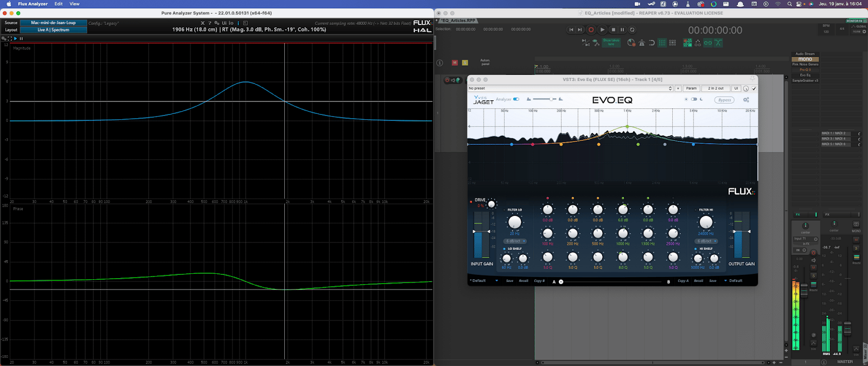Viewport: 868px width, 366px height.
Task: Expand the Filter Hi 6 dB/oct slope dropdown
Action: pyautogui.click(x=707, y=241)
